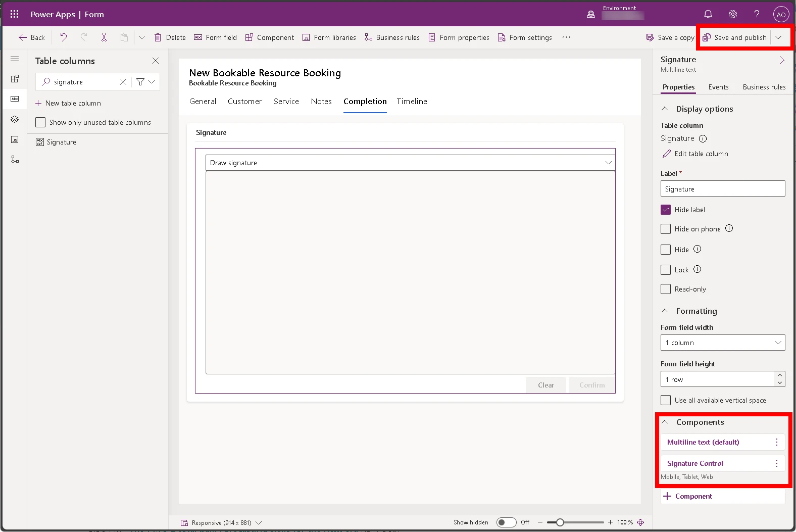Open the paste options dropdown arrow

[x=142, y=37]
